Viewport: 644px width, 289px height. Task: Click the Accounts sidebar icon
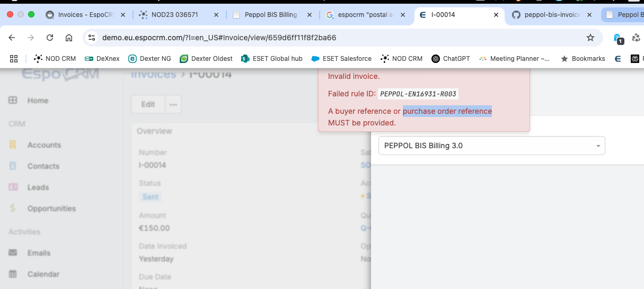click(x=13, y=144)
